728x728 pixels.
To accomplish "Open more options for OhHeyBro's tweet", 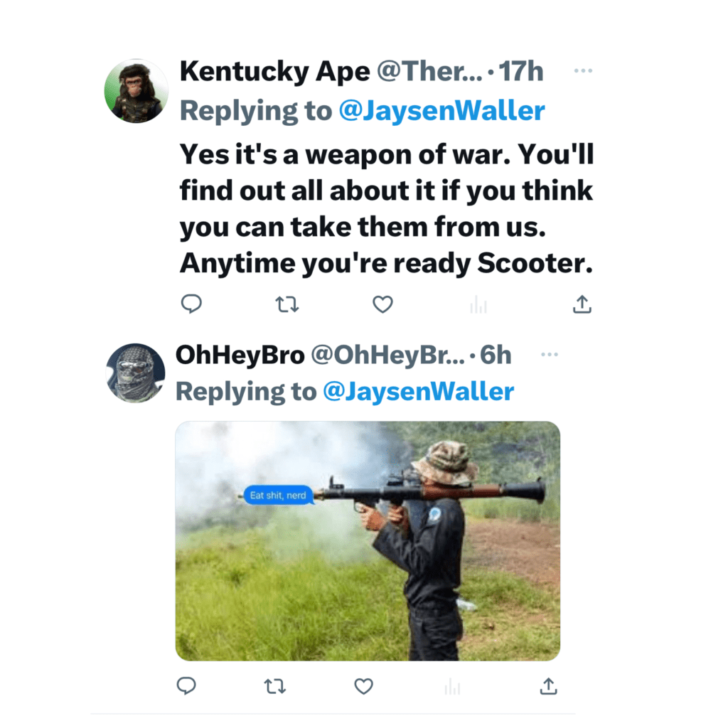I will (550, 354).
